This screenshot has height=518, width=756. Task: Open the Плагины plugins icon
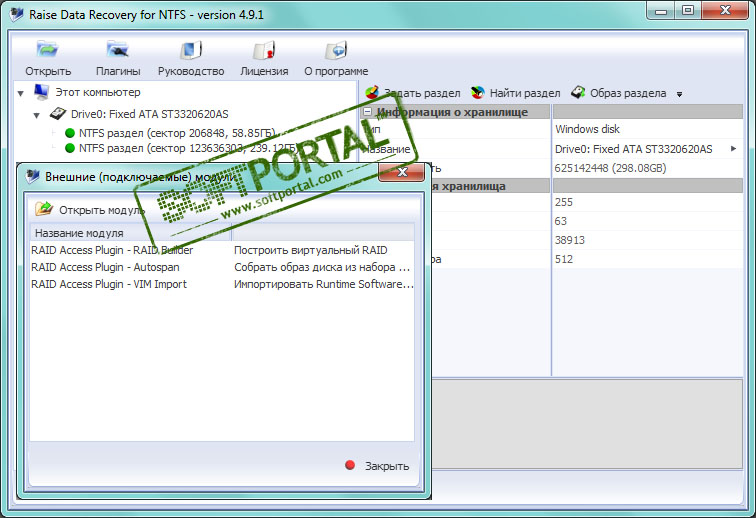pos(117,50)
